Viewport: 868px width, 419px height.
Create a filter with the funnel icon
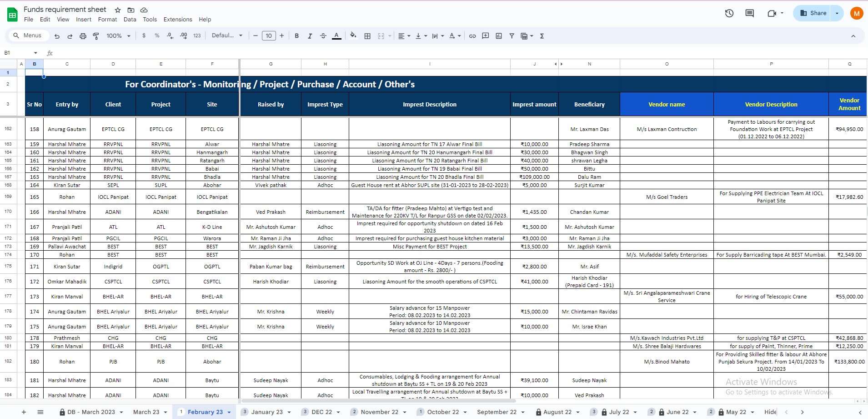(x=512, y=36)
